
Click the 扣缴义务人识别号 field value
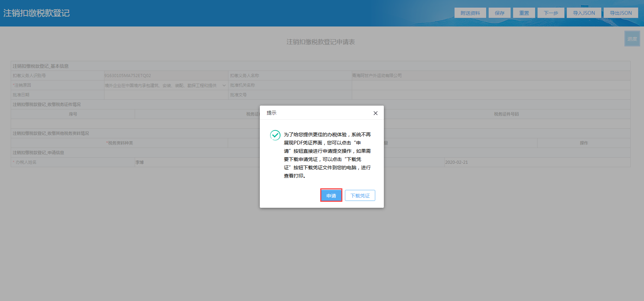click(166, 76)
